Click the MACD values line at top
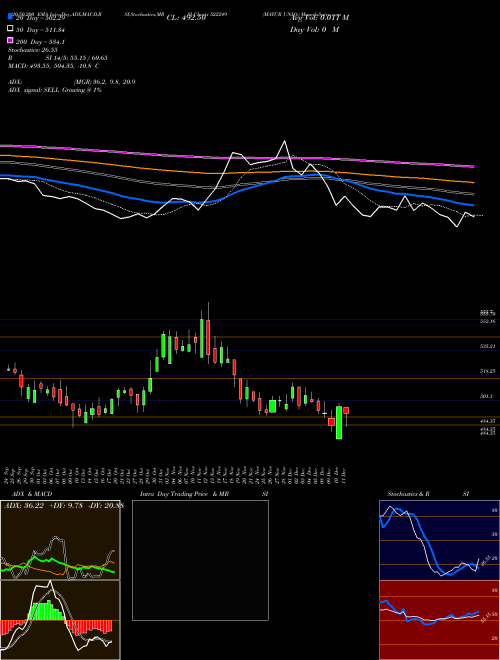 coord(53,66)
